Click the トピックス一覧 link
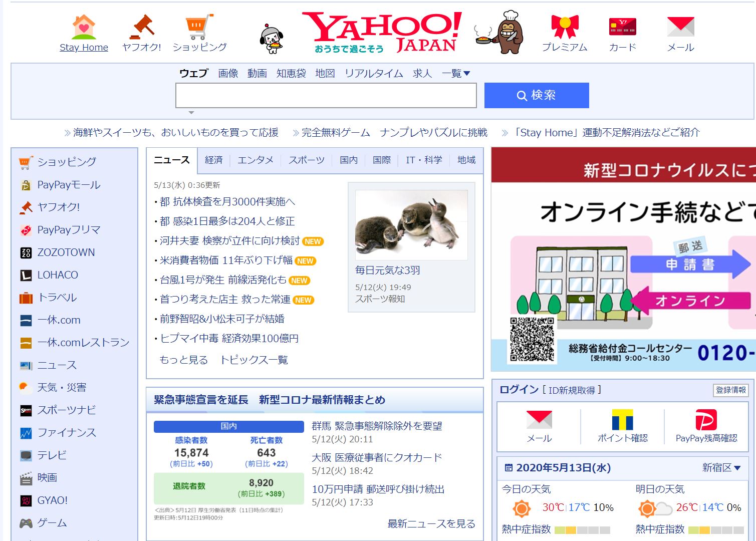Viewport: 756px width, 541px height. pyautogui.click(x=254, y=360)
